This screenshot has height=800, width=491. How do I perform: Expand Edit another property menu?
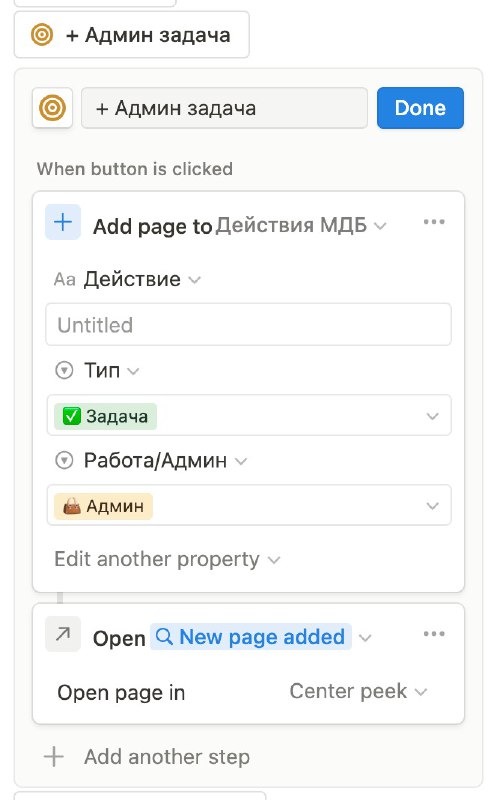167,559
